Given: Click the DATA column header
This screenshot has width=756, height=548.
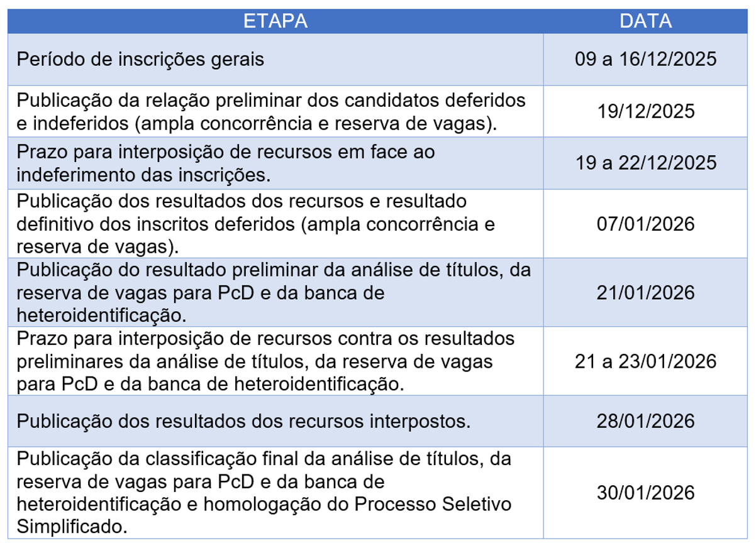Looking at the screenshot, I should click(x=645, y=21).
